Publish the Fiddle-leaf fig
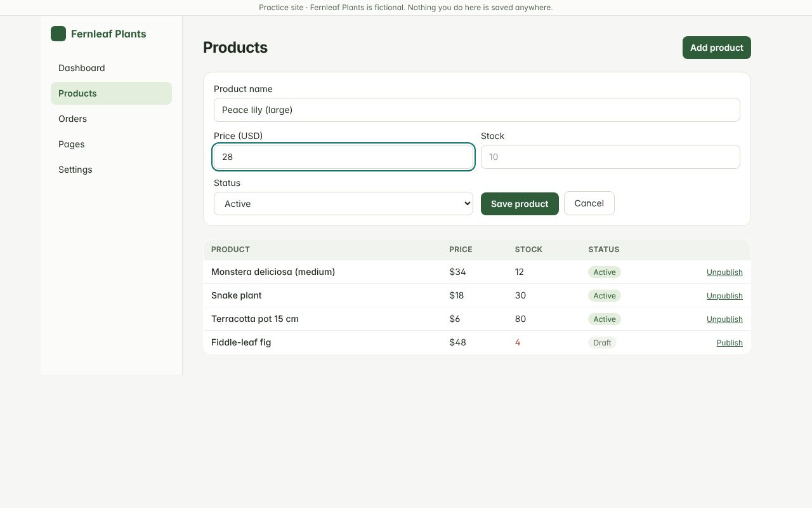 (x=730, y=343)
